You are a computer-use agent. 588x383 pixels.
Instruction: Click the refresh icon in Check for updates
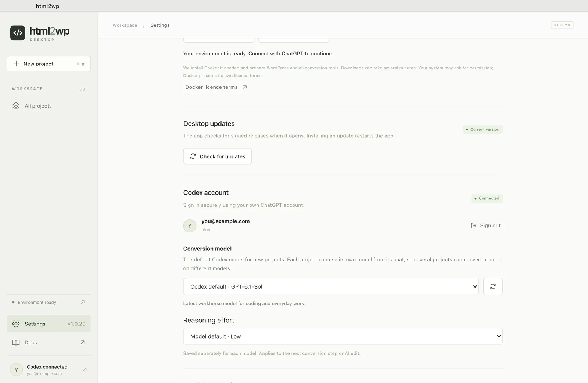click(x=193, y=156)
